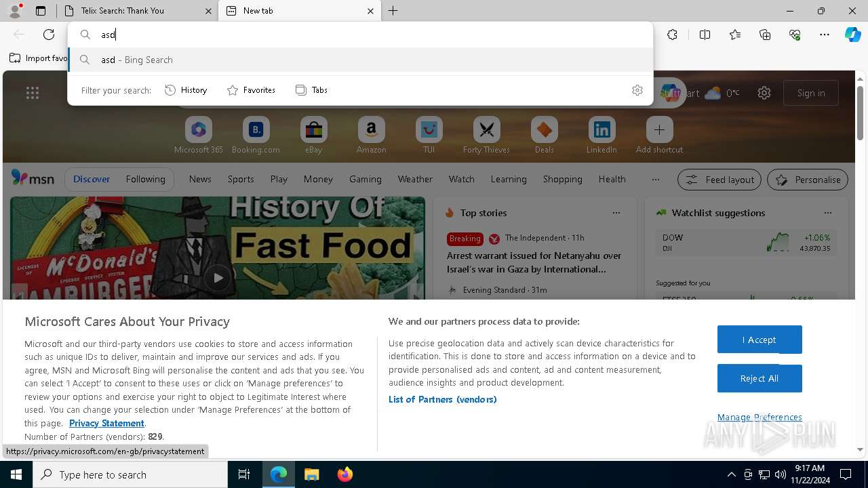Image resolution: width=868 pixels, height=488 pixels.
Task: Click the Personalise button
Action: point(808,180)
